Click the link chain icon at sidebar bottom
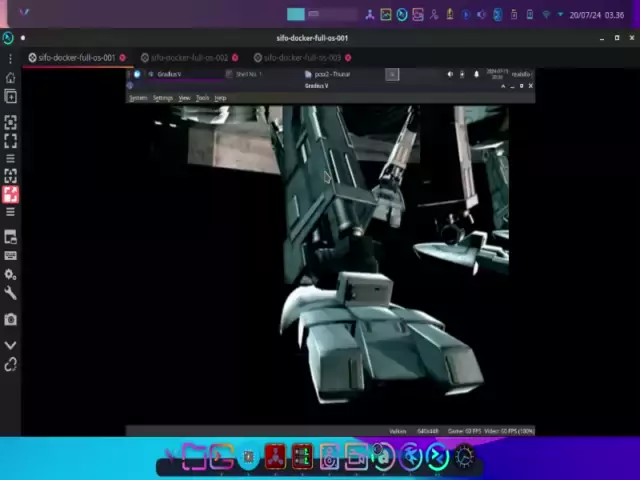 (10, 365)
